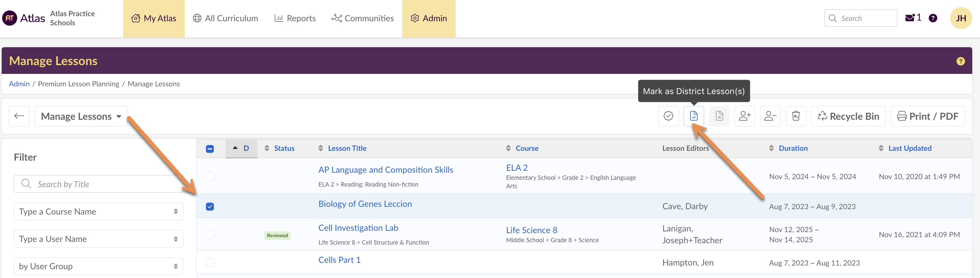980x278 pixels.
Task: Expand the by User Group dropdown
Action: pyautogui.click(x=98, y=266)
